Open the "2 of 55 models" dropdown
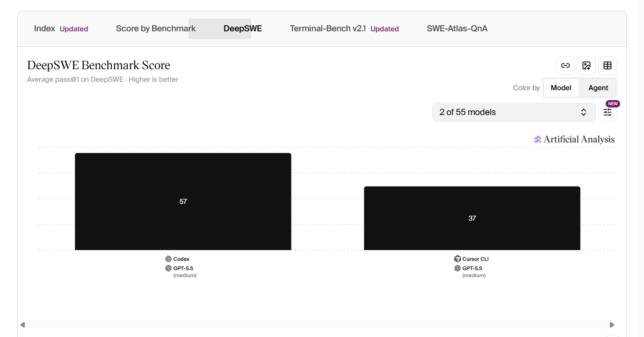Screen dimensions: 644x337 point(514,112)
